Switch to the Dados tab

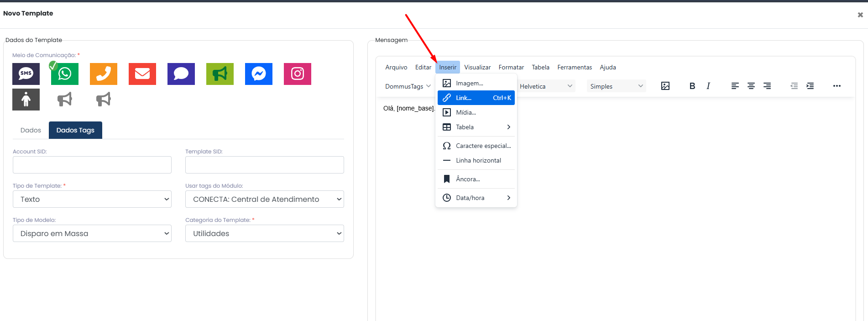(x=31, y=130)
